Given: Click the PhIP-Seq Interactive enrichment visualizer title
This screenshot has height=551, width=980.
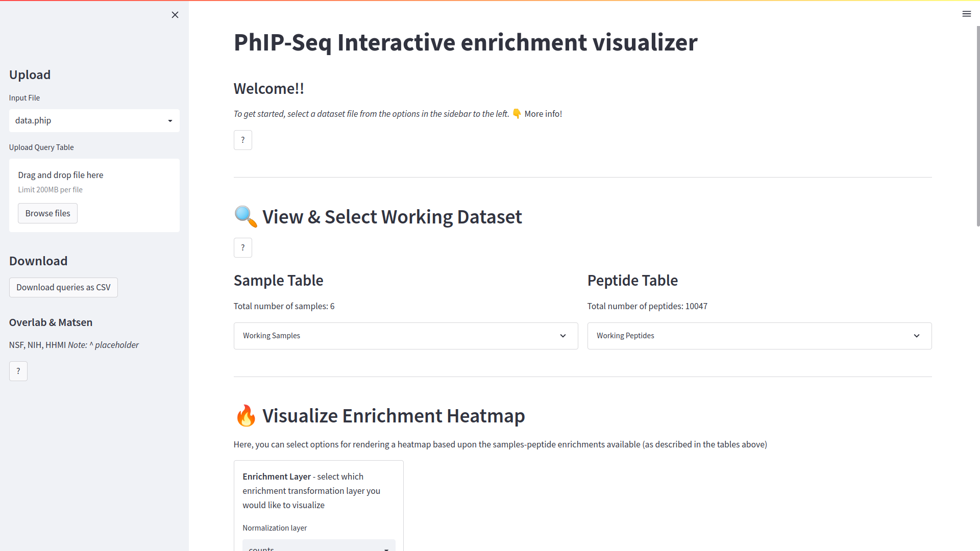Looking at the screenshot, I should click(465, 42).
